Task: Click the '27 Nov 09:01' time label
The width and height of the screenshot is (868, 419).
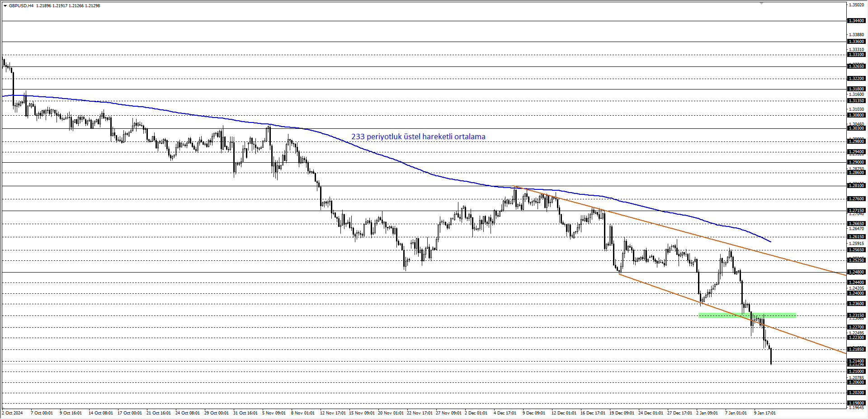Action: pyautogui.click(x=448, y=413)
